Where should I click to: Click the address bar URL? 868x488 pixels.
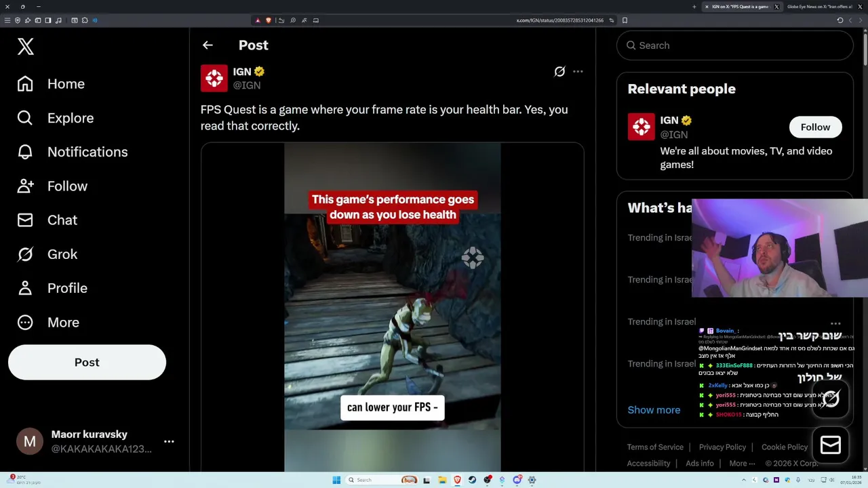coord(559,20)
